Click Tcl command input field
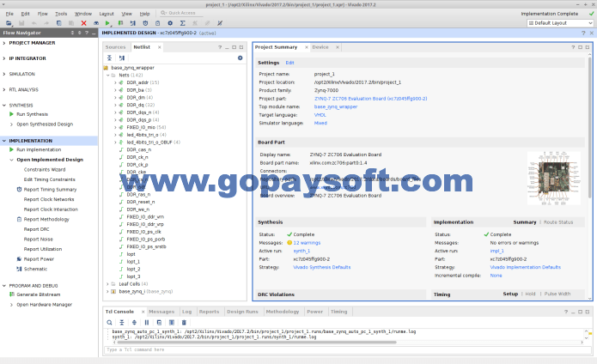This screenshot has width=597, height=364. pos(347,349)
